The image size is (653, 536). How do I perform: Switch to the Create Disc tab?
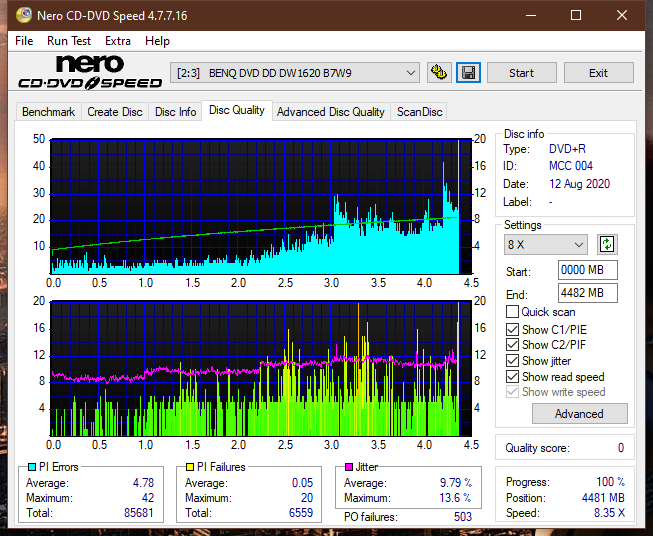[115, 112]
